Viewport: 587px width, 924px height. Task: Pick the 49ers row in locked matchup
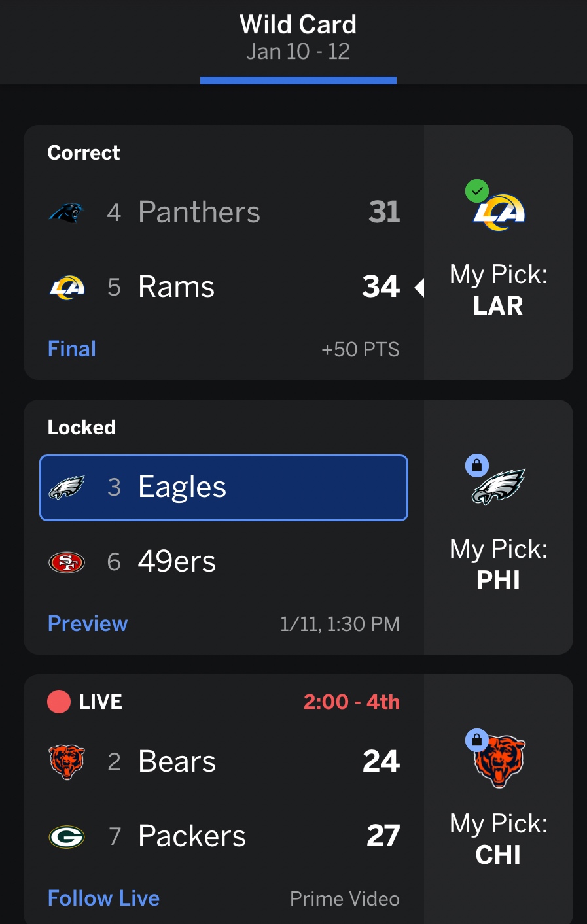click(x=224, y=562)
